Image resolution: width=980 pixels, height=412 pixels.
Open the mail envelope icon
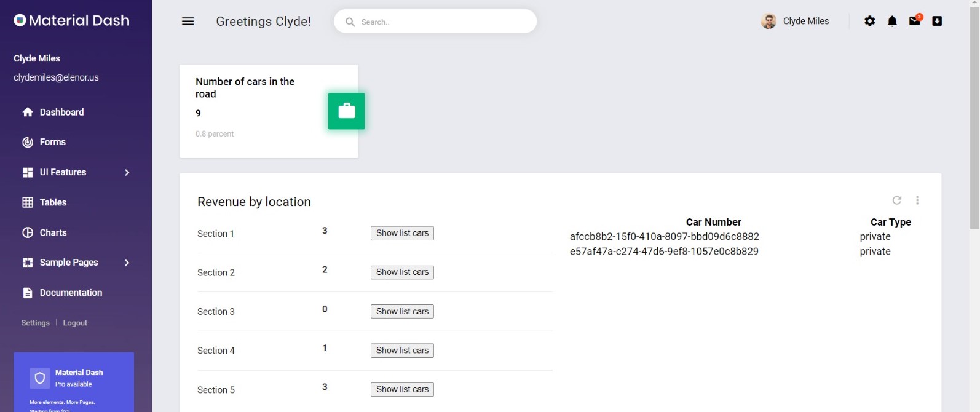pyautogui.click(x=915, y=20)
